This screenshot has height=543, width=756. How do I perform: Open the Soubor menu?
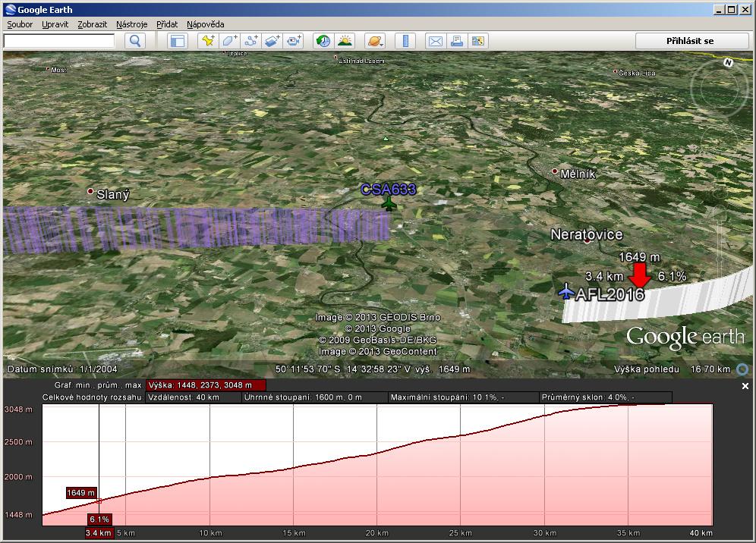tap(20, 24)
